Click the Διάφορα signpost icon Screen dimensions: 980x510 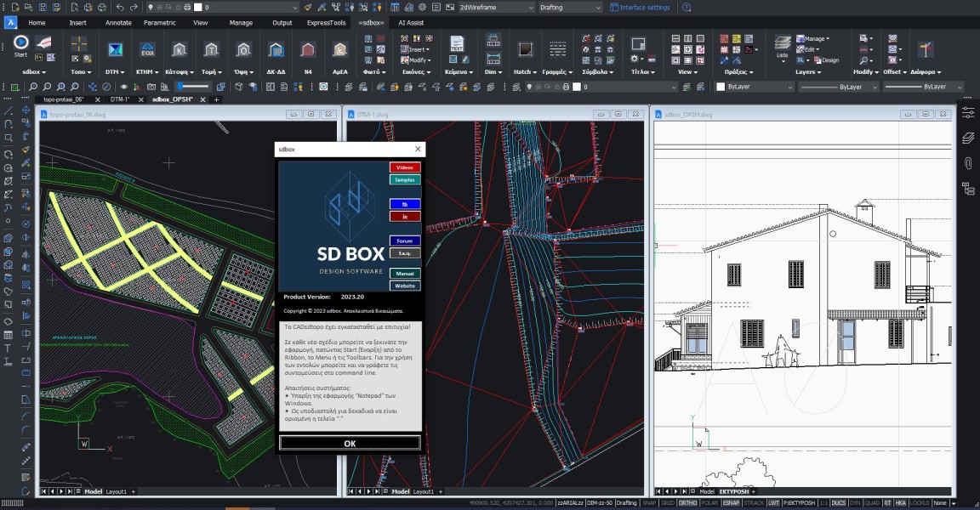(x=926, y=50)
